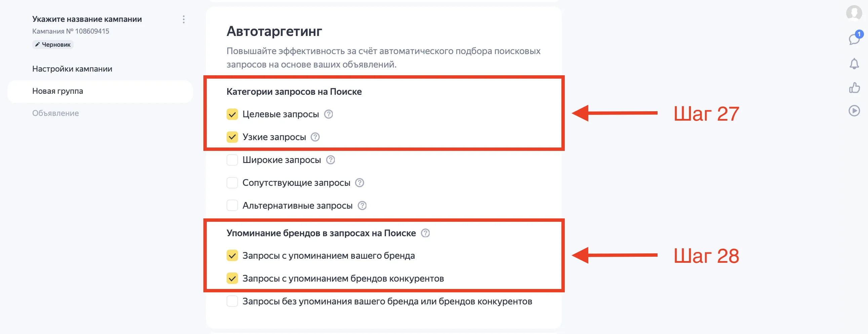This screenshot has height=334, width=868.
Task: Check Запросы без упоминания вашего бренда
Action: click(x=232, y=302)
